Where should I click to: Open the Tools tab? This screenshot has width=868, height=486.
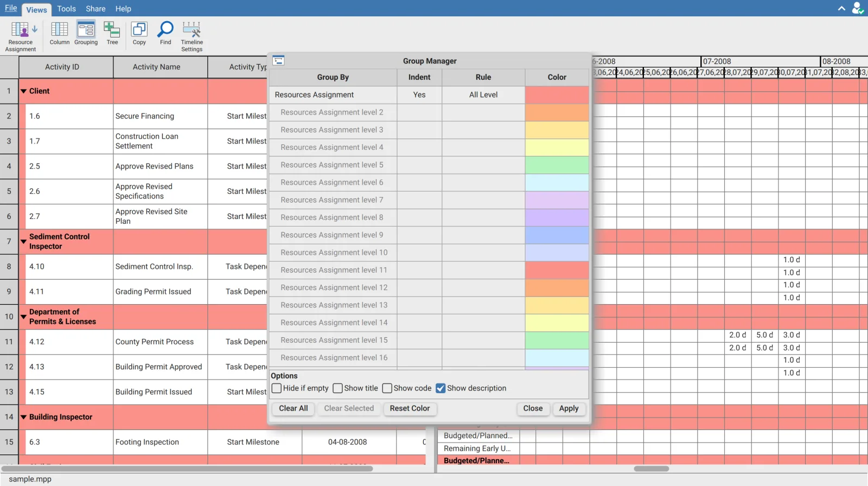click(66, 9)
